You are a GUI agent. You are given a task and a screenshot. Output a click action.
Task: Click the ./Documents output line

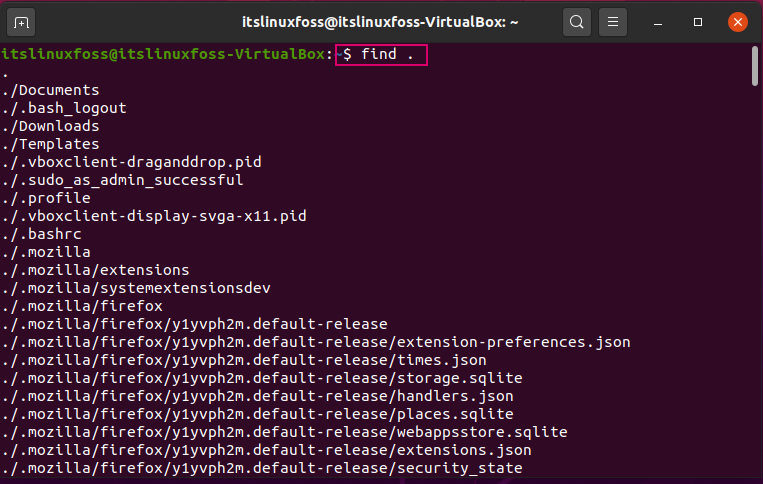coord(50,90)
